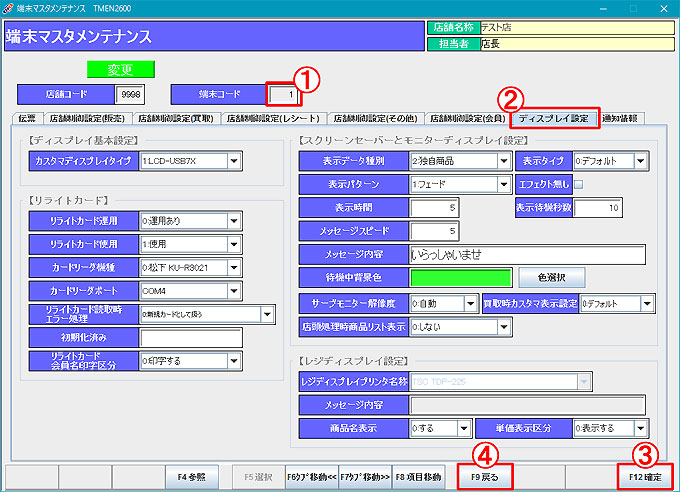Click the 表示時間 input field

[x=434, y=208]
